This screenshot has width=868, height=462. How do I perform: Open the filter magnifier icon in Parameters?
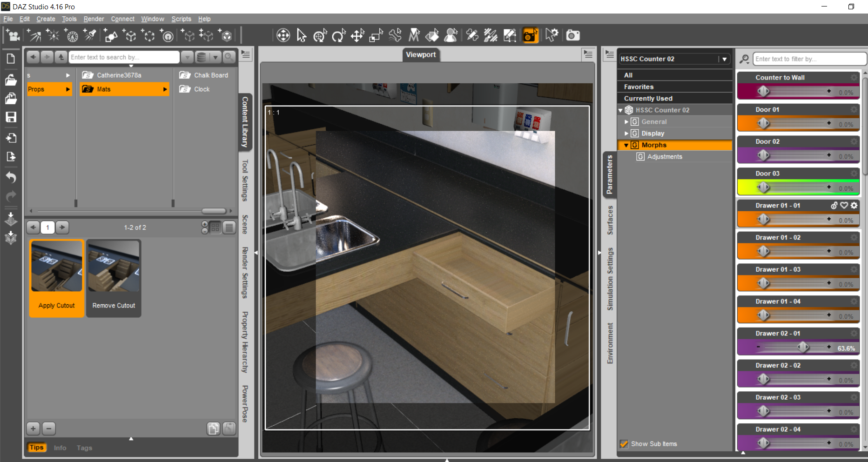(744, 59)
